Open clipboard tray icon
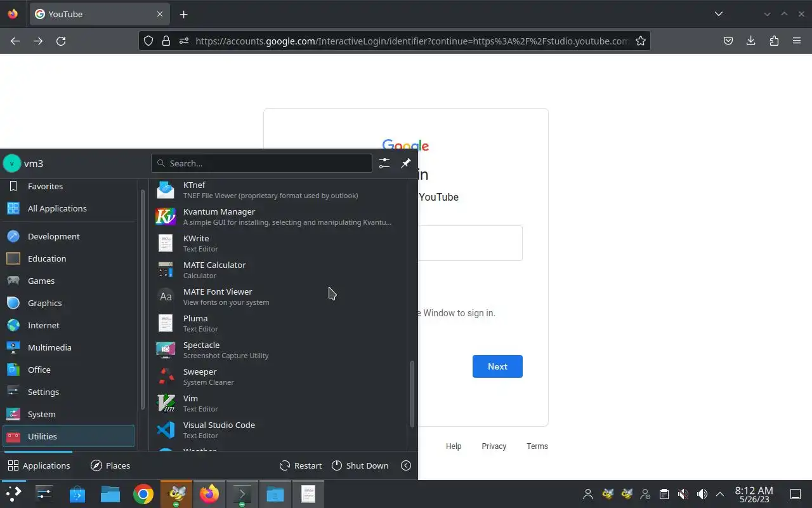The image size is (812, 508). [x=664, y=494]
